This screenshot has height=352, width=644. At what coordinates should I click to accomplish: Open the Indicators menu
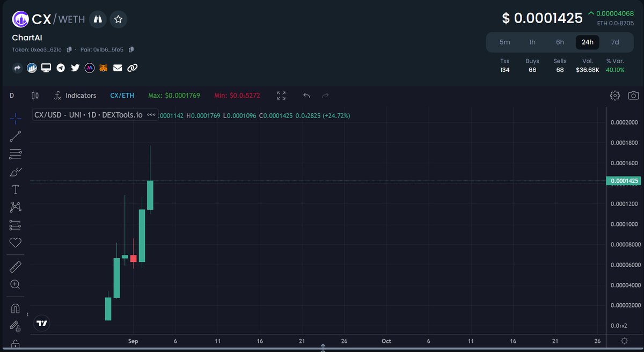pyautogui.click(x=75, y=96)
